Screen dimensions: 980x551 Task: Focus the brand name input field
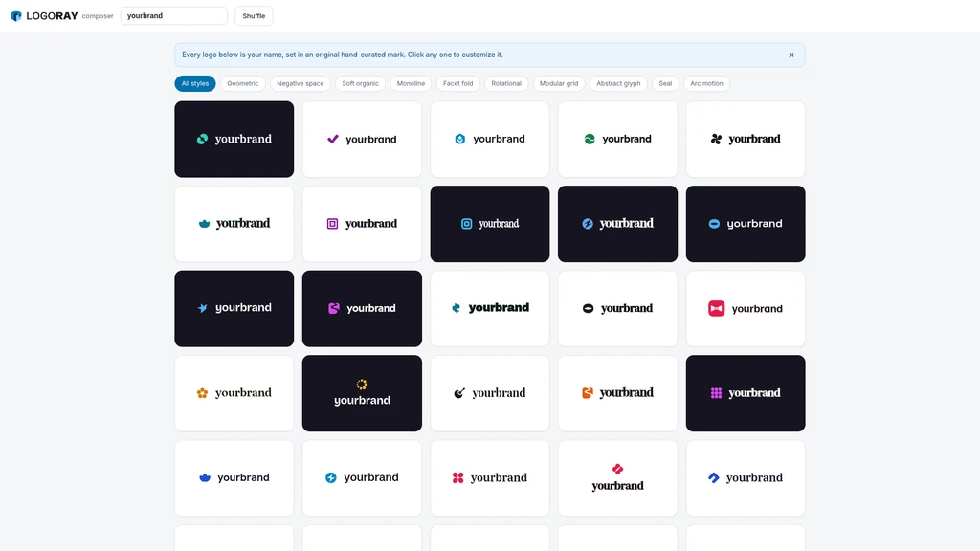pyautogui.click(x=174, y=16)
